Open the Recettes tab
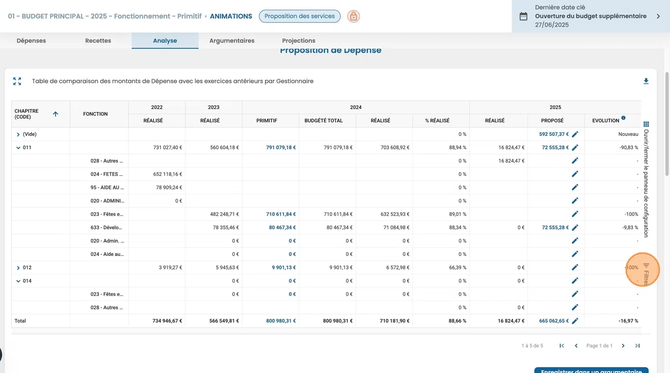The image size is (670, 373). [x=98, y=41]
